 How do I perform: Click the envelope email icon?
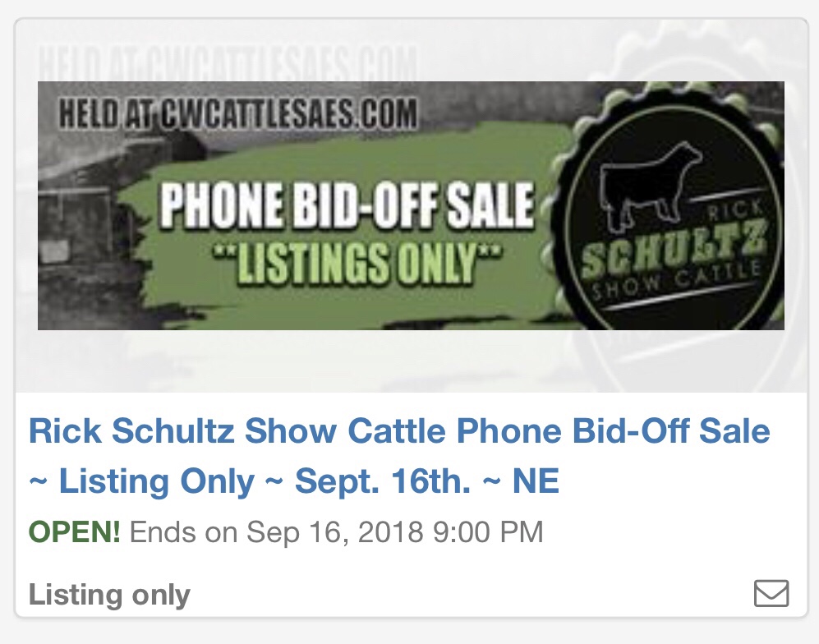click(771, 593)
